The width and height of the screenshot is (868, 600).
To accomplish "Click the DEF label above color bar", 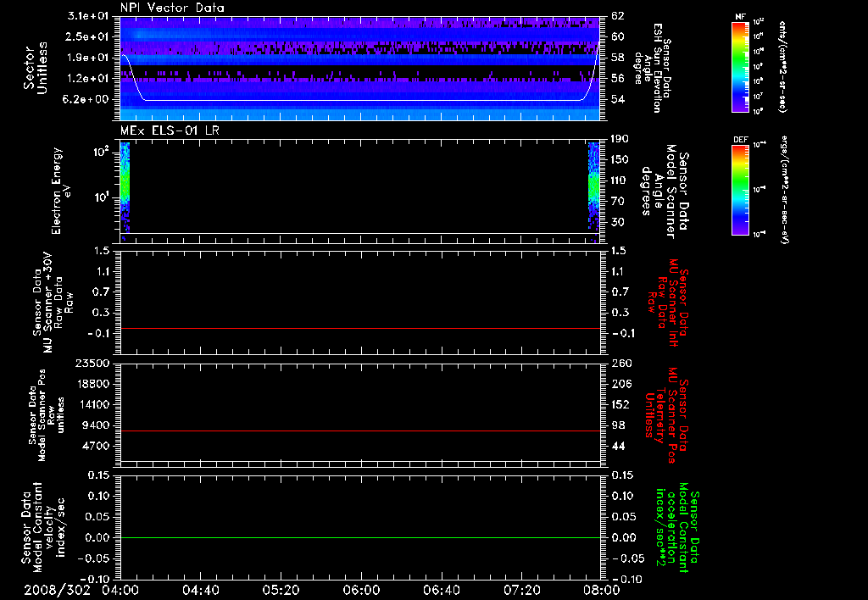I will (740, 140).
